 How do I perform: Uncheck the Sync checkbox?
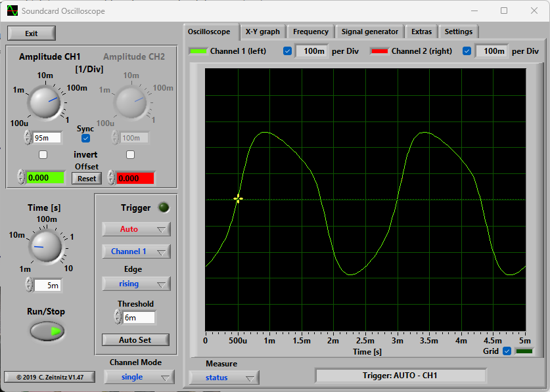pyautogui.click(x=85, y=139)
